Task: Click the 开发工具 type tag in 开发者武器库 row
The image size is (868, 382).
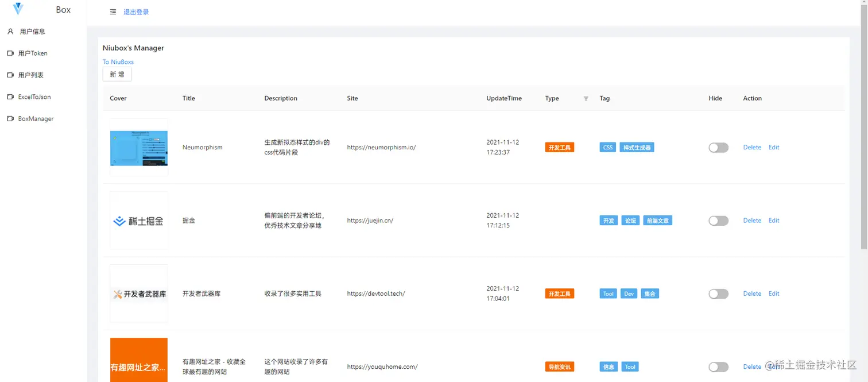Action: 560,294
